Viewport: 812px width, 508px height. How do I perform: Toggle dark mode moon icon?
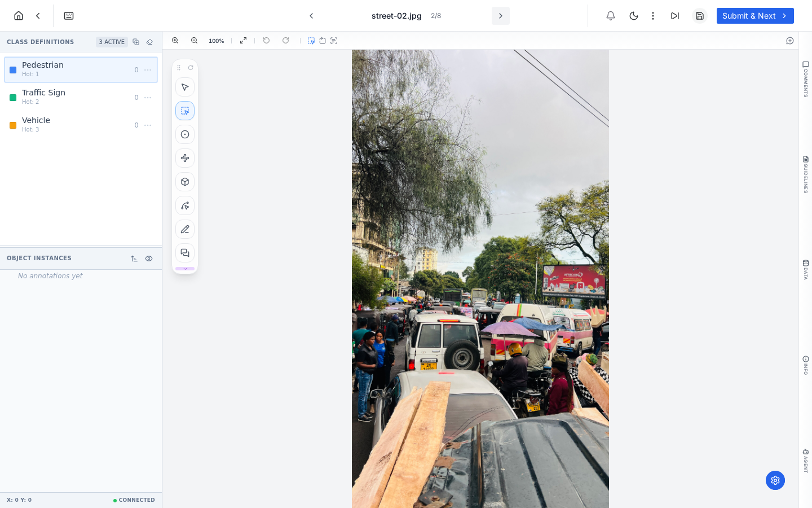coord(634,16)
